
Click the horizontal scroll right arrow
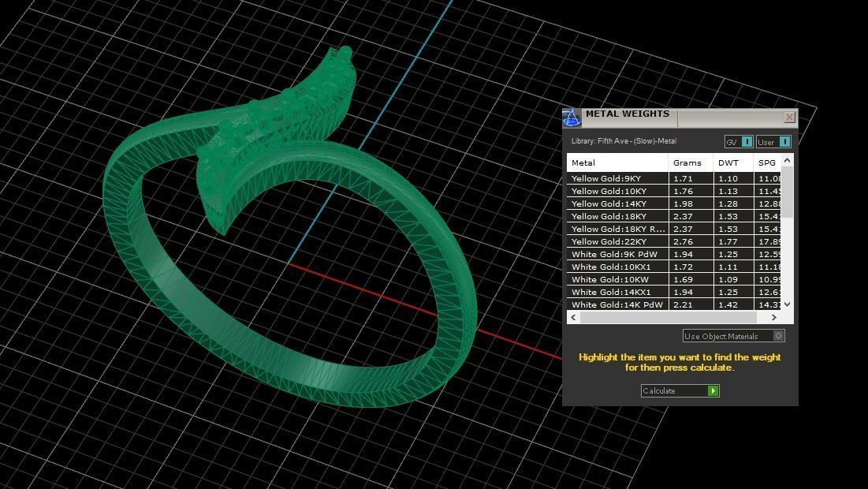[x=774, y=317]
